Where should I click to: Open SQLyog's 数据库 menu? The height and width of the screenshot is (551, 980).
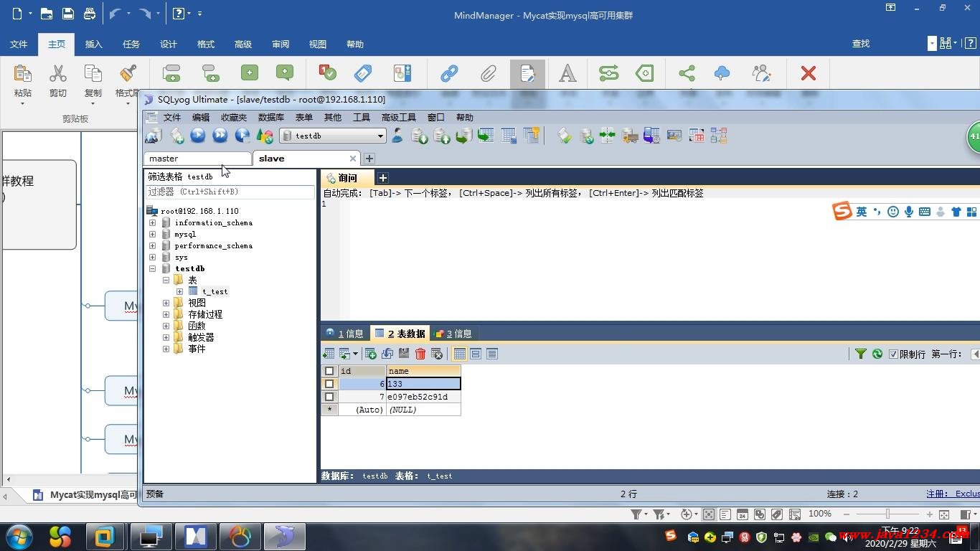coord(271,117)
